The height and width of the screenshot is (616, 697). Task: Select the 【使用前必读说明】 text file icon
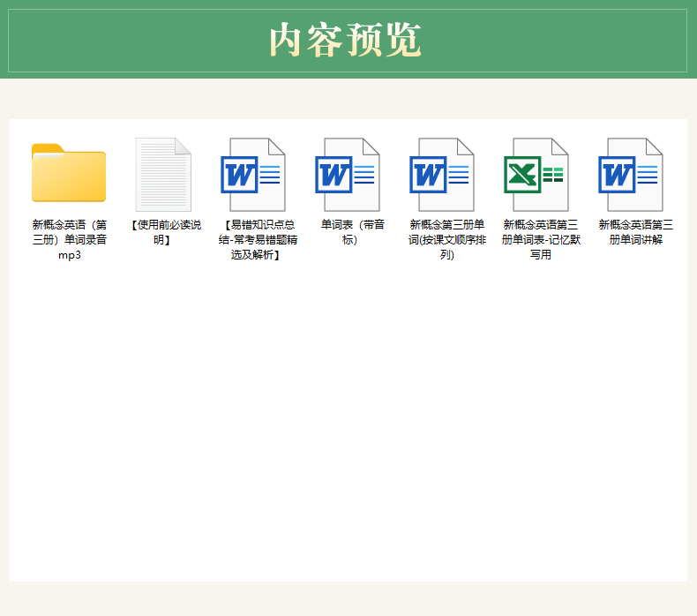(x=163, y=175)
